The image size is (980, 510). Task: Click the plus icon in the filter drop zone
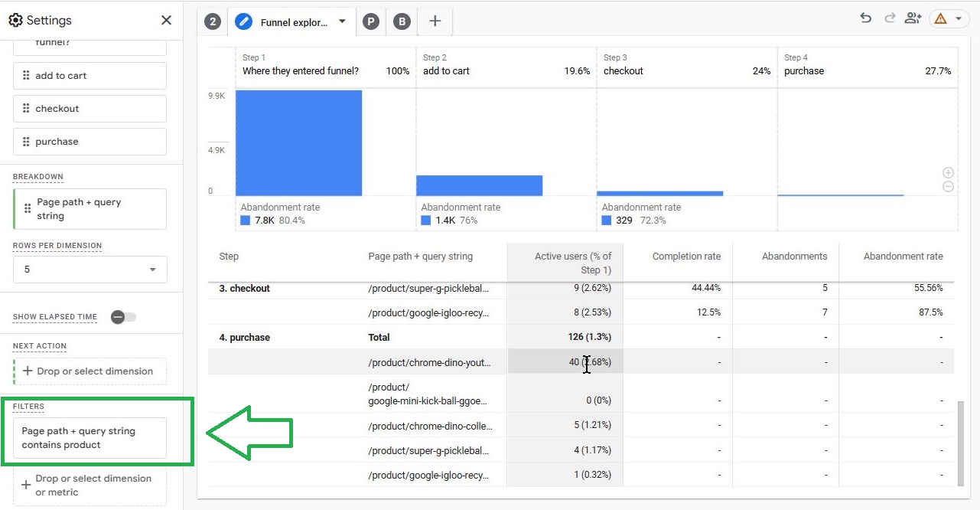(x=26, y=485)
